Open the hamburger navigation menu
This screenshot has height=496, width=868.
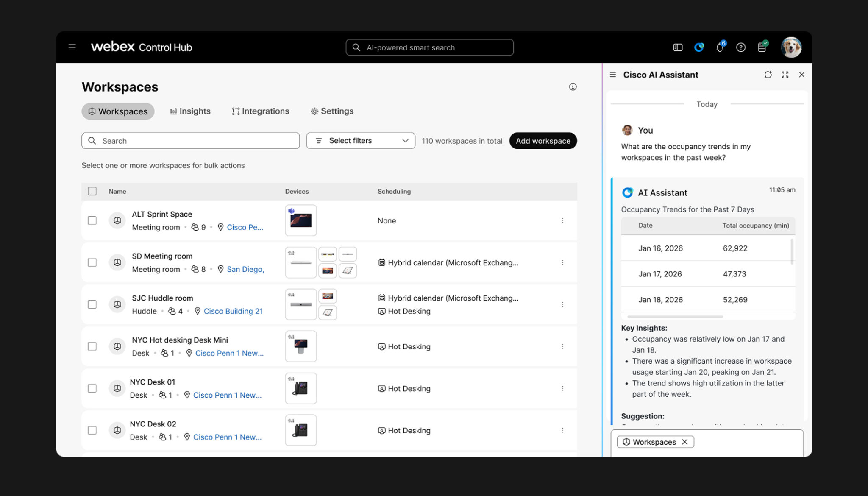pyautogui.click(x=72, y=47)
